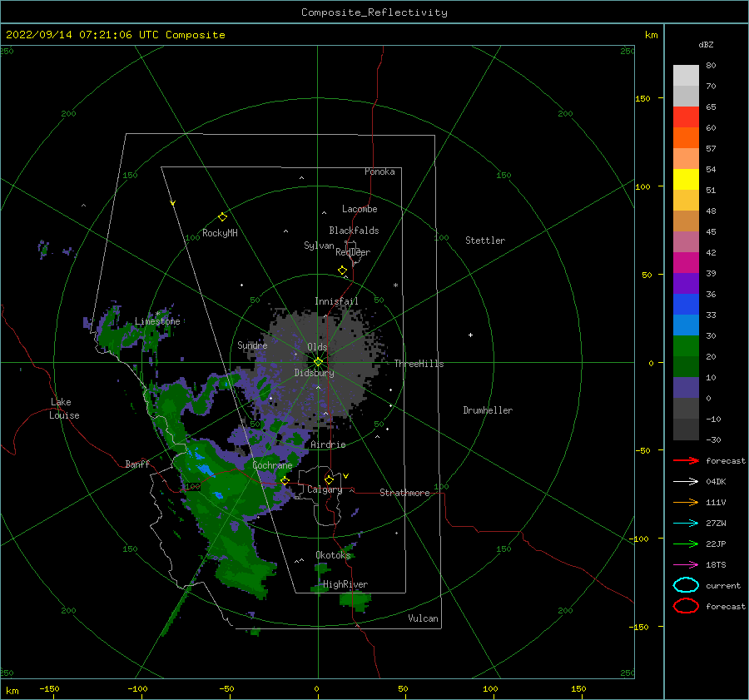Click the Composite_Reflectivity title
Screen dimensions: 749x700
coord(374,12)
